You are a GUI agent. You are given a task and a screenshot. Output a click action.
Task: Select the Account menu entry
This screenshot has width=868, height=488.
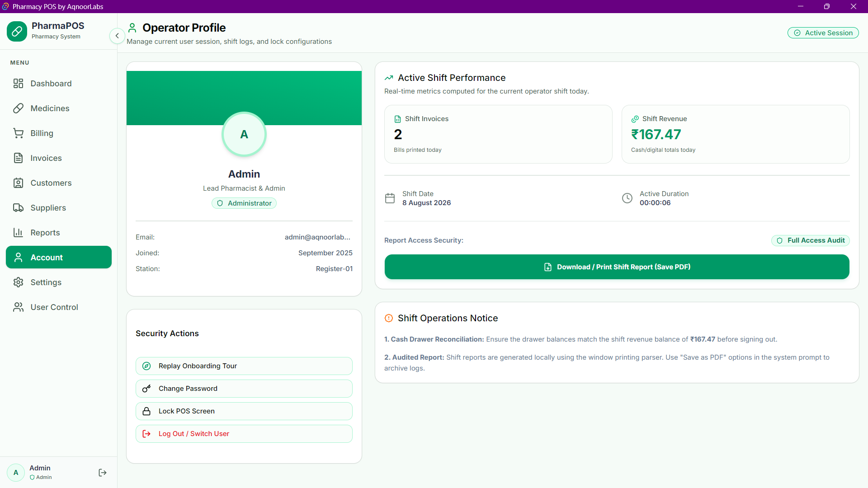pos(59,257)
